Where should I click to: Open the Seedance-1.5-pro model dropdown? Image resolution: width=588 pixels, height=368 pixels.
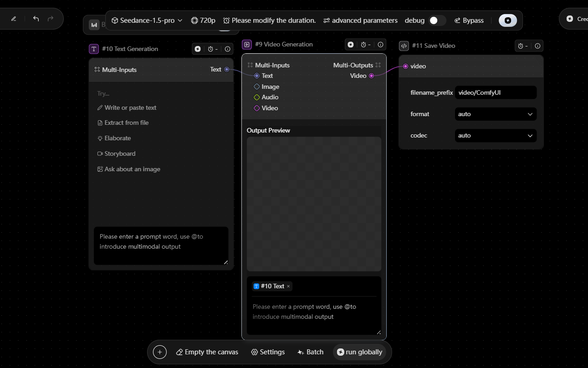click(x=147, y=20)
